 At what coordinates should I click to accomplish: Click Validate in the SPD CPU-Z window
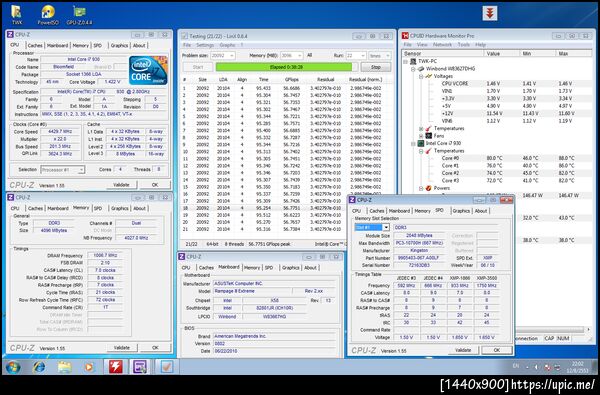pyautogui.click(x=463, y=350)
